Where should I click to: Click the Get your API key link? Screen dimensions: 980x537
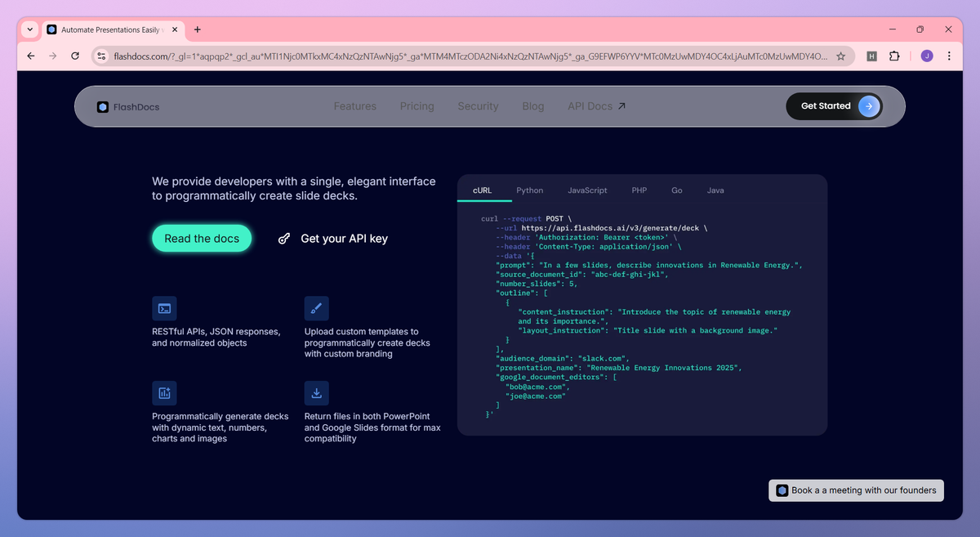[344, 239]
